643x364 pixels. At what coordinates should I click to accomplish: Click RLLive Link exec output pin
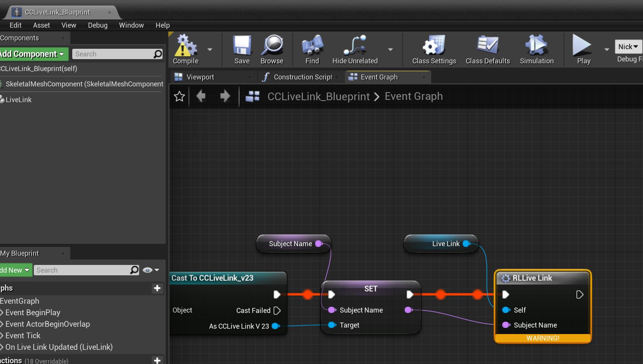(580, 295)
